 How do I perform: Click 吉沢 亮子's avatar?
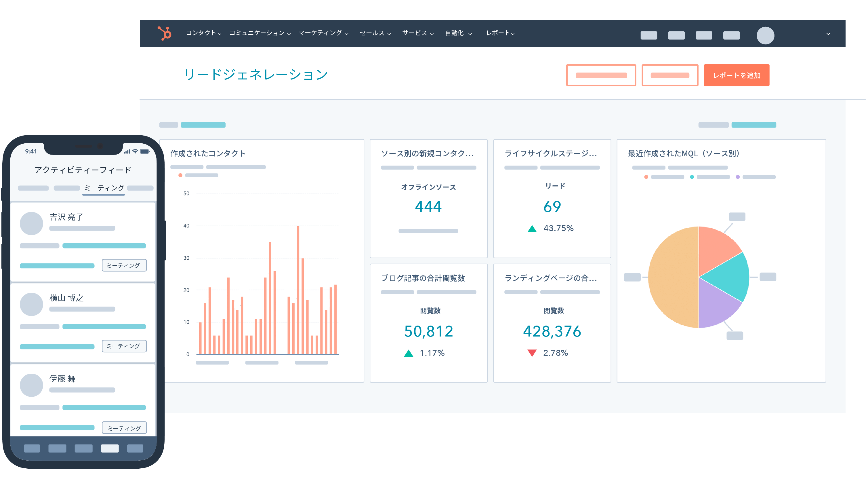(x=31, y=223)
